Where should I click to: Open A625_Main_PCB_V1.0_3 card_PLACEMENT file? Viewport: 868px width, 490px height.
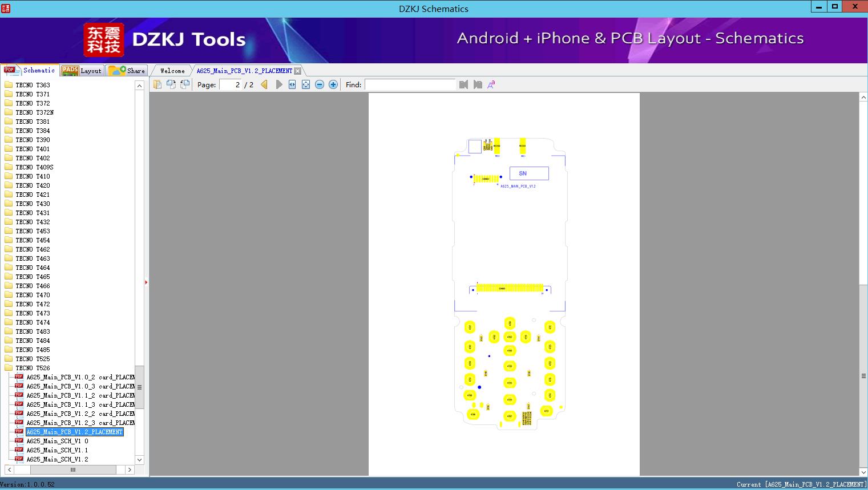(80, 386)
